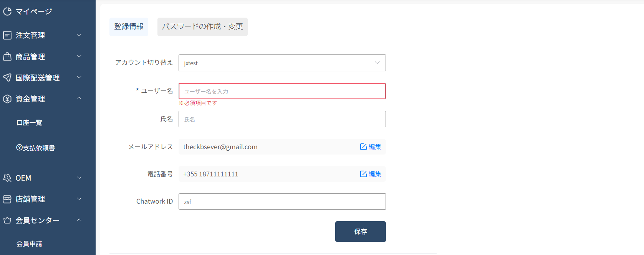Click the ユーザー名 input field
Image resolution: width=644 pixels, height=255 pixels.
[x=282, y=91]
